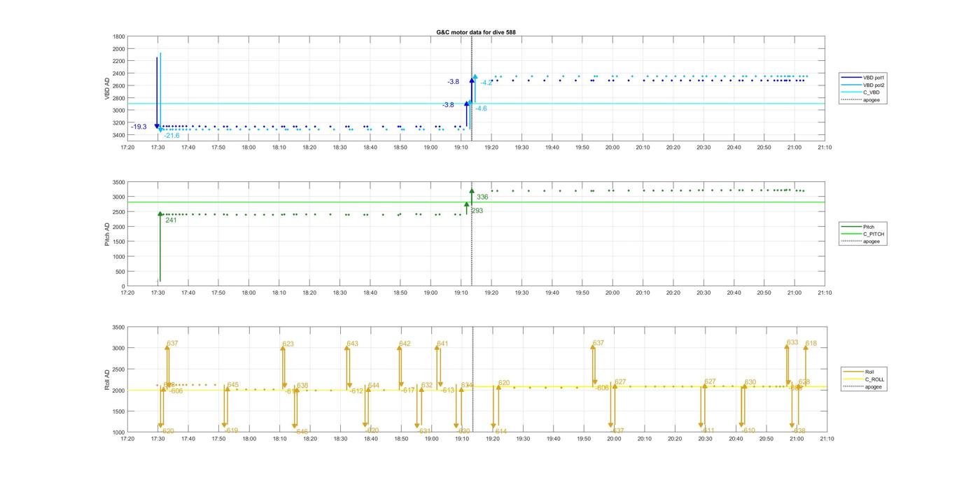
Task: Click the '-21.6' VBD annotation
Action: pyautogui.click(x=171, y=135)
